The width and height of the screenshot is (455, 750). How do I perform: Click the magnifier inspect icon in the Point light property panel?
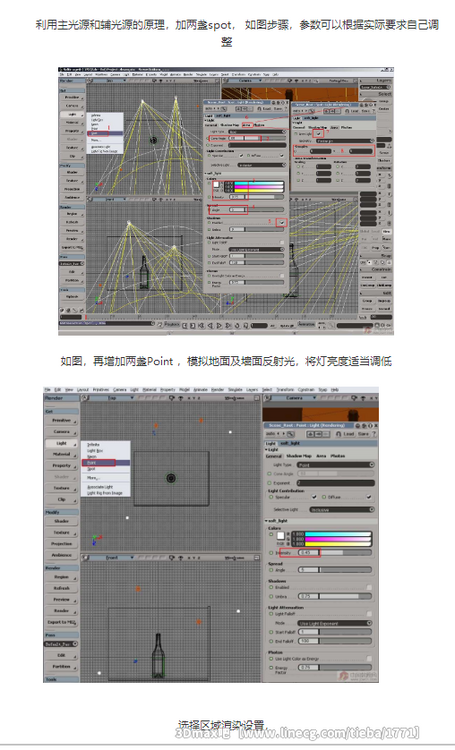(289, 434)
